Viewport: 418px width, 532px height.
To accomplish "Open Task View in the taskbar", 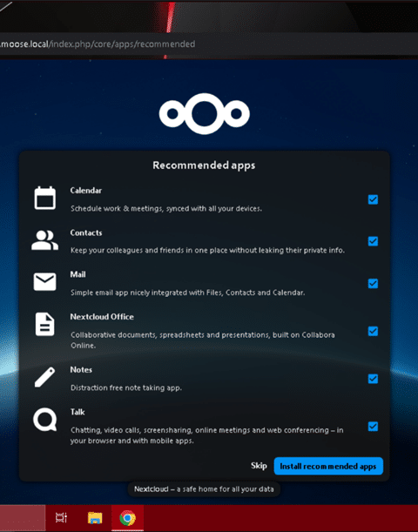I will click(x=62, y=518).
